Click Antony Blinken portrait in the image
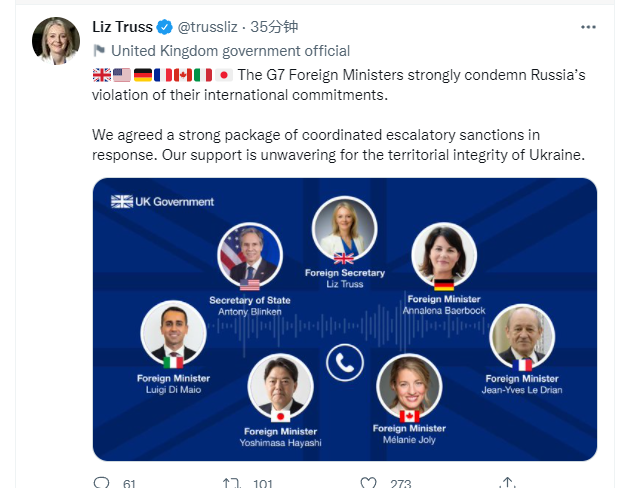 tap(250, 255)
